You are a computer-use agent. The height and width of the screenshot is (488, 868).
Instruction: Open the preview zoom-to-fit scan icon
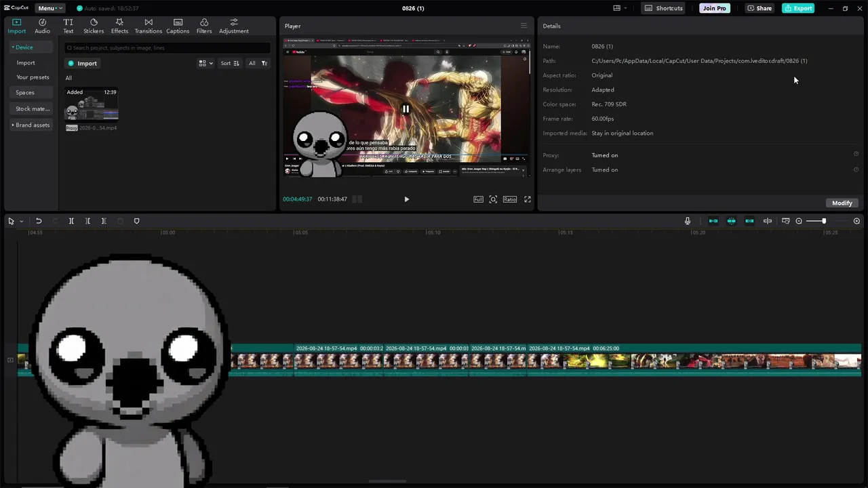coord(493,199)
